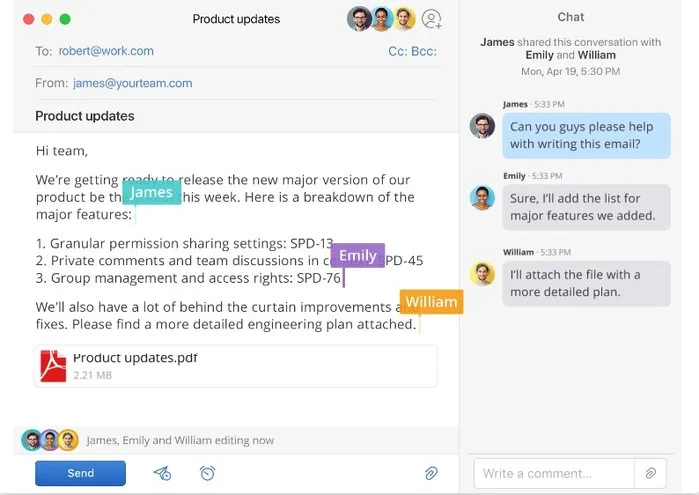Click Emily's avatar in the title bar

382,19
